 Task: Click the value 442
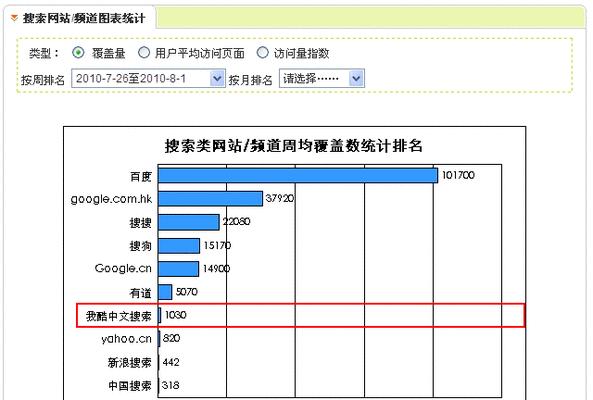(171, 362)
